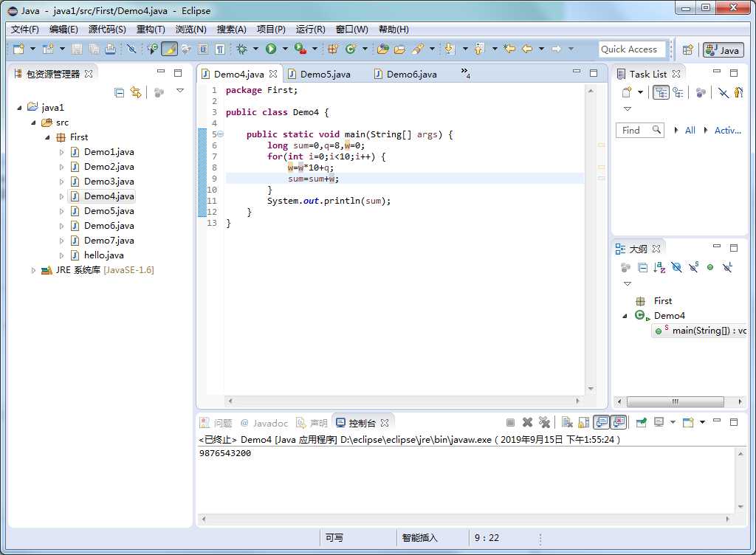Screen dimensions: 756x555
Task: Select Demo7.java in Package Explorer
Action: (x=109, y=241)
